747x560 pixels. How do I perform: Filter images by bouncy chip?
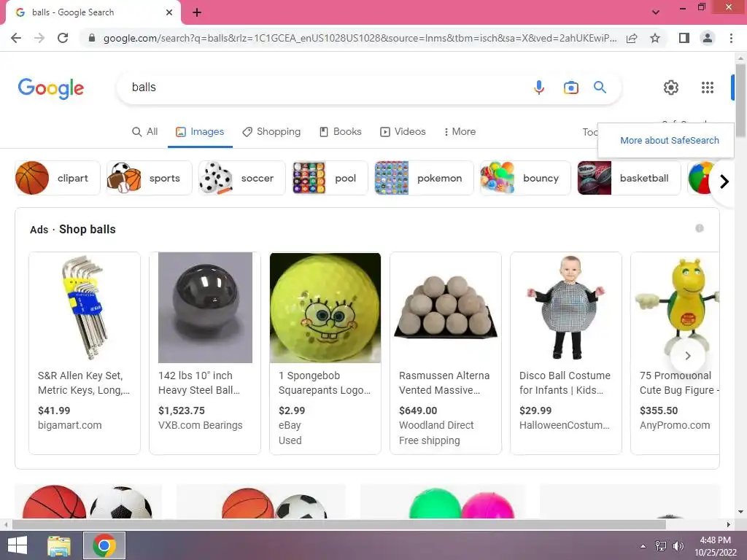tap(525, 178)
